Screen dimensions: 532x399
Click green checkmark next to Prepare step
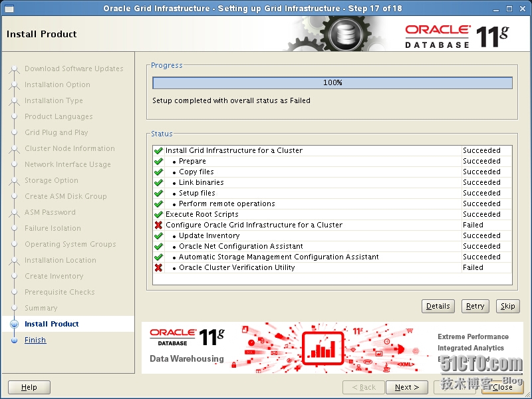pyautogui.click(x=158, y=161)
